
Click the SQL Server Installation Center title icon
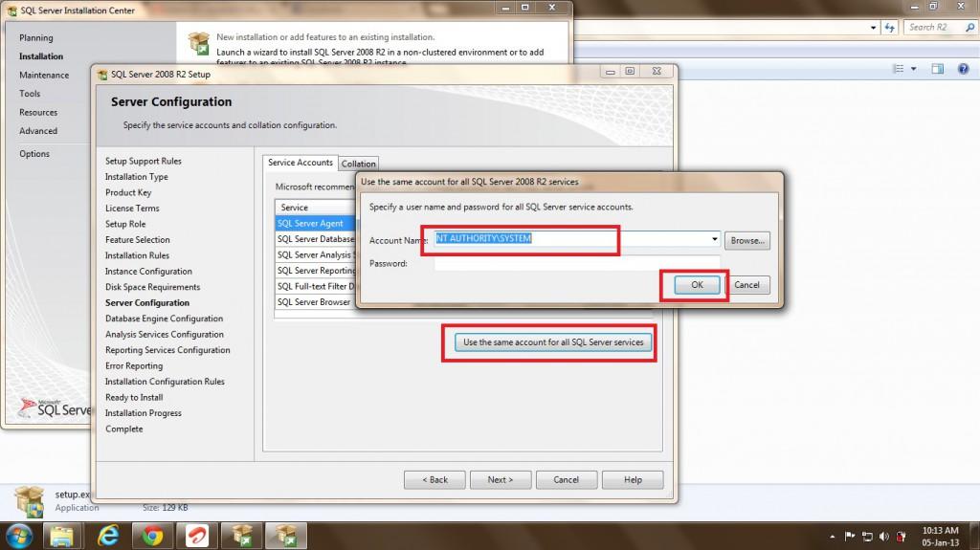11,11
